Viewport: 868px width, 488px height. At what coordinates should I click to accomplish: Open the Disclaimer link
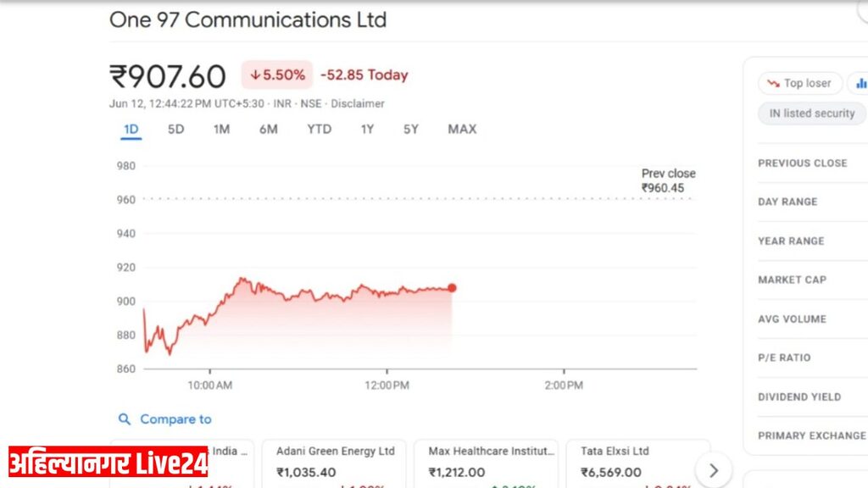click(x=358, y=103)
